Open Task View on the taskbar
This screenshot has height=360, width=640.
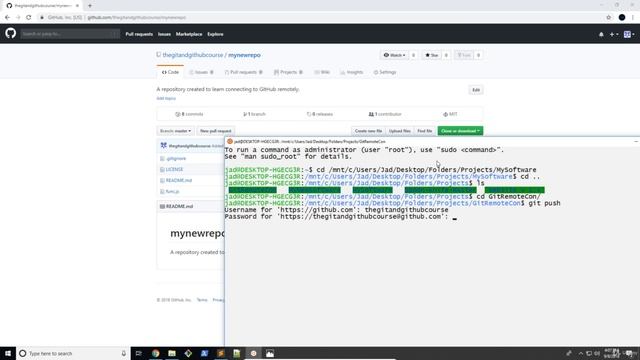coord(138,353)
